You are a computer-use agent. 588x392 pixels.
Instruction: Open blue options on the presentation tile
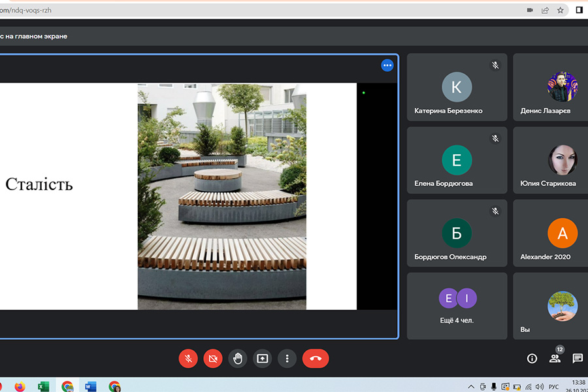pos(387,65)
